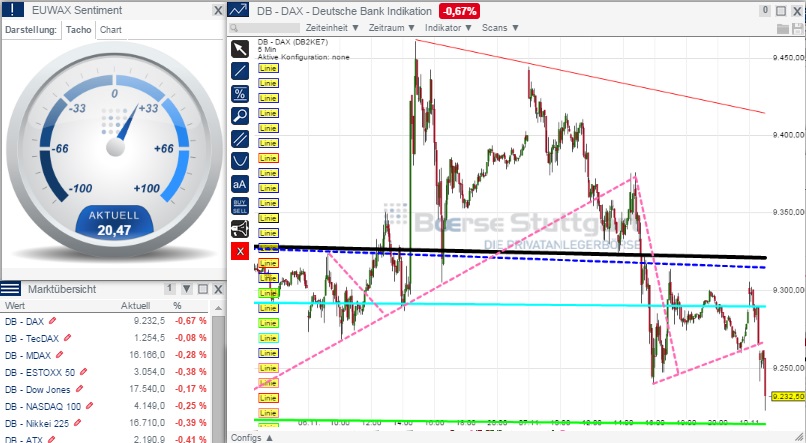Click the red X delete-drawings tool
Viewport: 806px width, 443px height.
[240, 251]
